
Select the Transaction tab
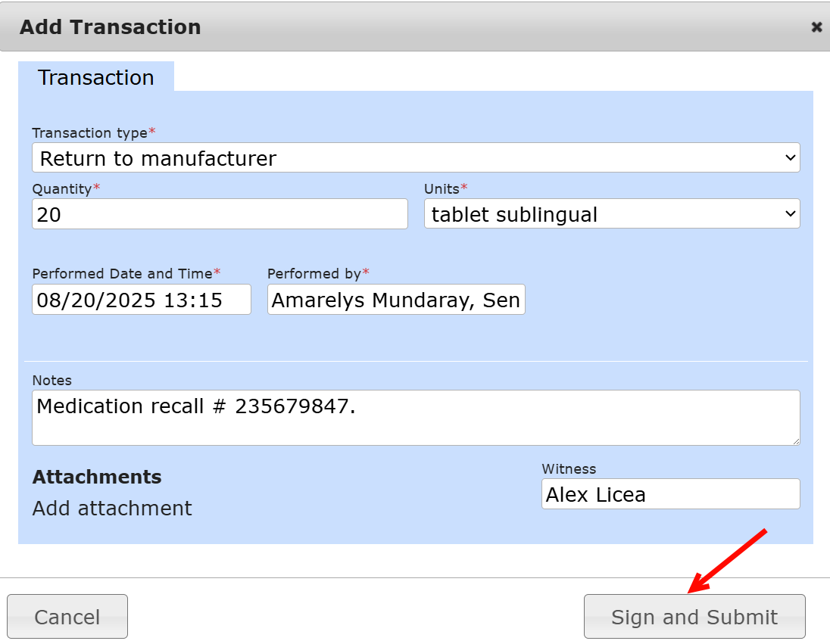(96, 77)
